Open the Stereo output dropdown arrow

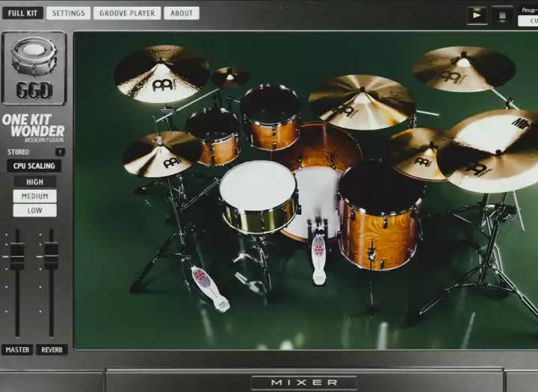pos(60,152)
